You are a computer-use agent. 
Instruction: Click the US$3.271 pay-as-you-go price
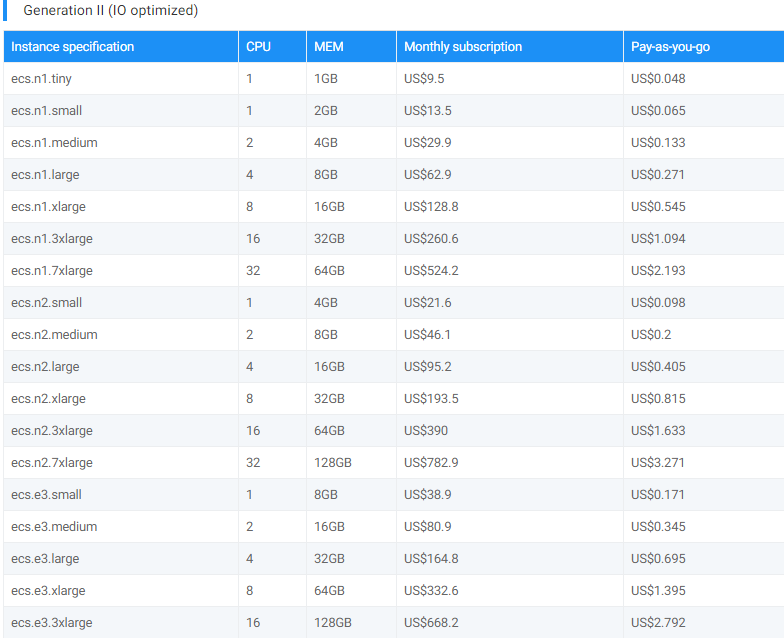[x=658, y=462]
